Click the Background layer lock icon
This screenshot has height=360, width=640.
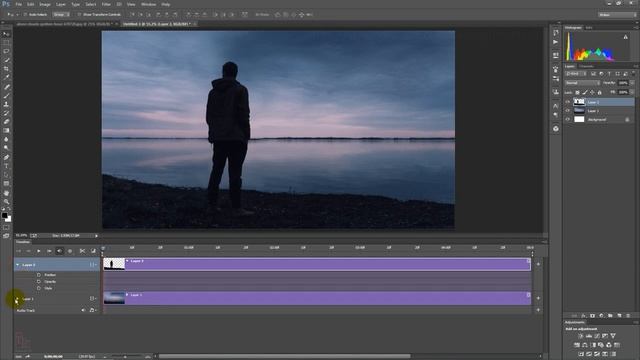[x=627, y=120]
